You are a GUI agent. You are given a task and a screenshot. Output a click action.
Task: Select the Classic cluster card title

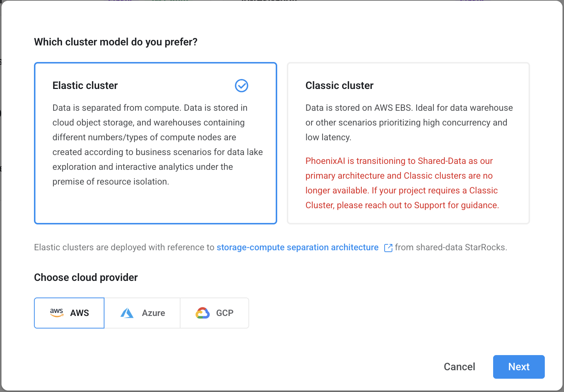[339, 86]
